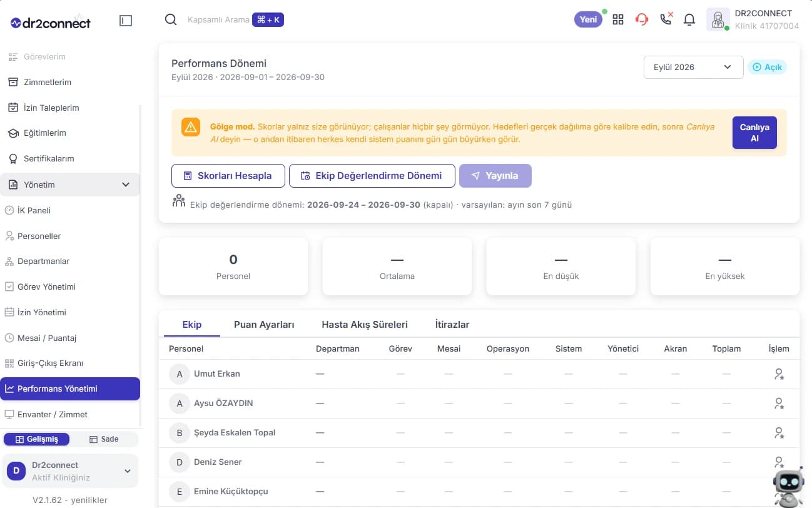The width and height of the screenshot is (812, 508).
Task: Switch to Sade view mode
Action: 104,439
